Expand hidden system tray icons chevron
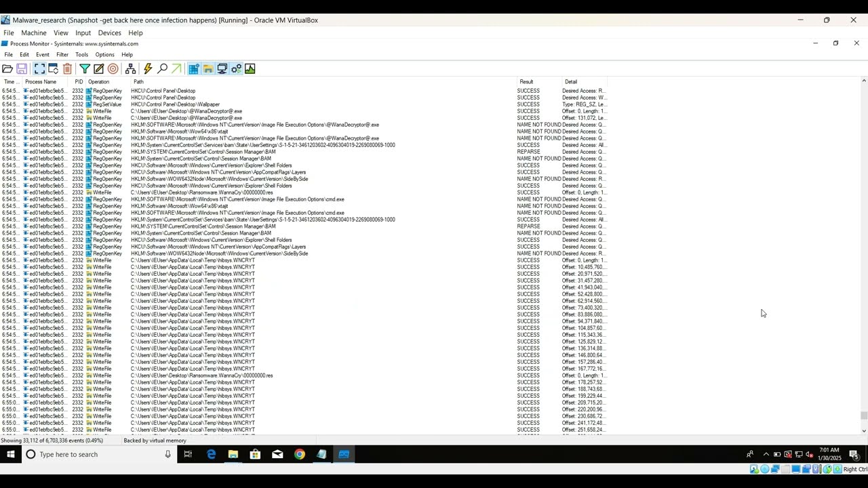868x488 pixels. [766, 454]
